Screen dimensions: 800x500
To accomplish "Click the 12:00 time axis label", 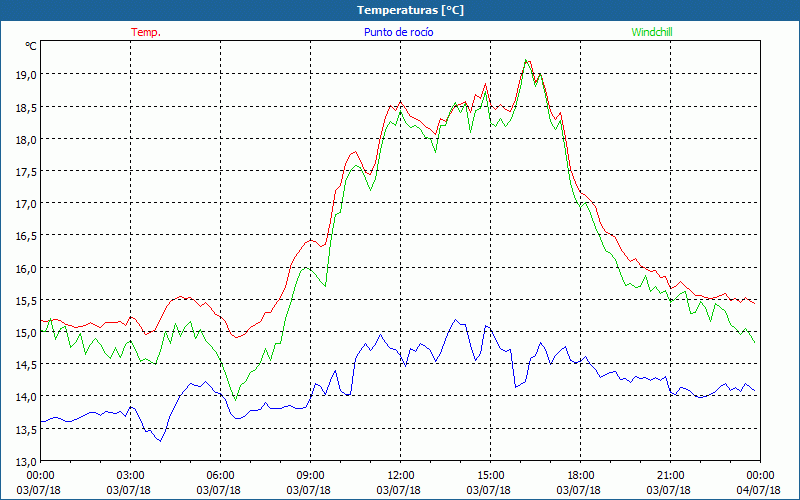I will tap(401, 476).
